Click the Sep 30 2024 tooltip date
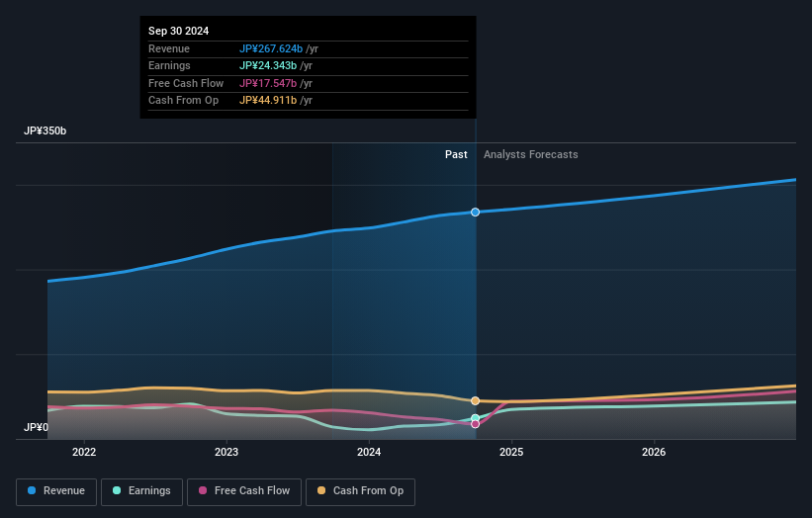The image size is (812, 518). point(179,31)
